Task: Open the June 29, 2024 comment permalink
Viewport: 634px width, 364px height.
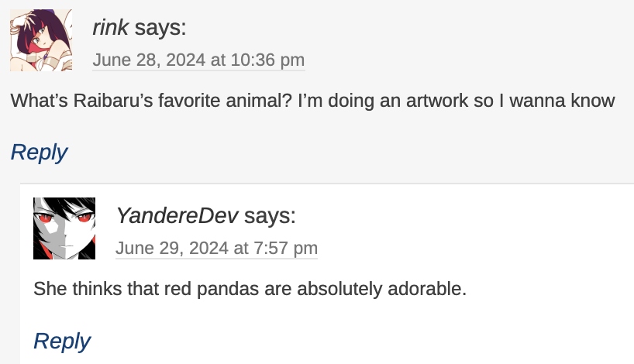Action: pos(217,248)
